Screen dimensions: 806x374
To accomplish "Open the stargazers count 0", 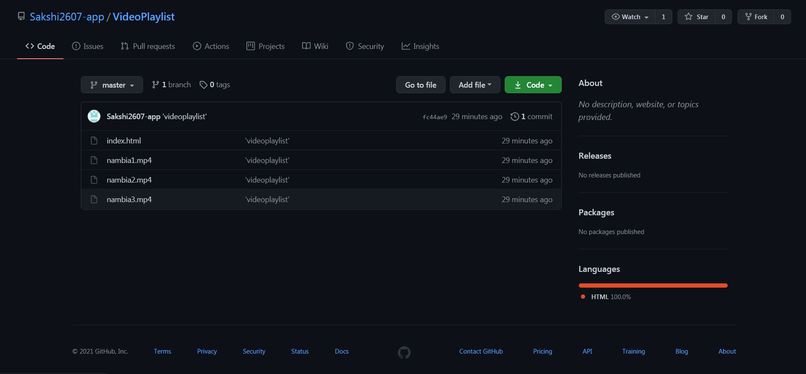I will [x=723, y=17].
